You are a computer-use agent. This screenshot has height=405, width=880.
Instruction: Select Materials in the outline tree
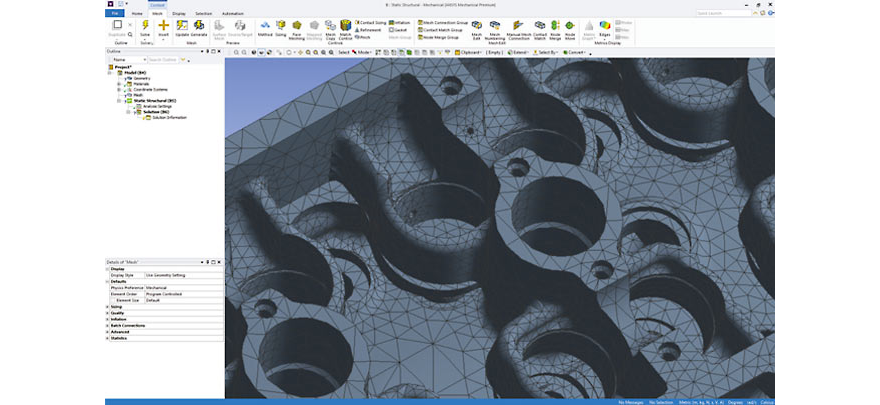[141, 84]
